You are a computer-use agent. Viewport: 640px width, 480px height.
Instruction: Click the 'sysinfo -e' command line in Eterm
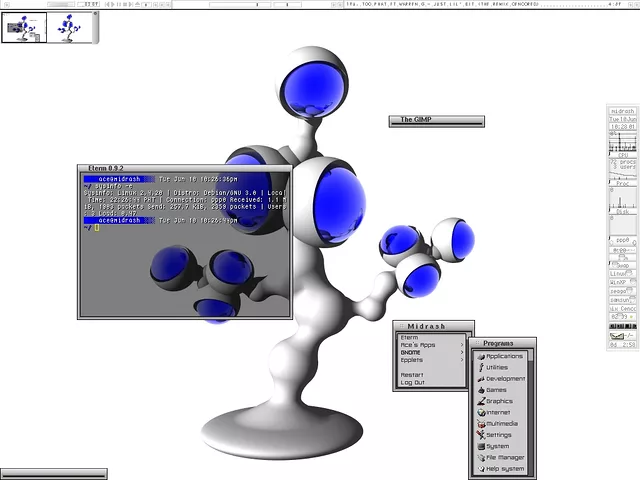click(113, 186)
